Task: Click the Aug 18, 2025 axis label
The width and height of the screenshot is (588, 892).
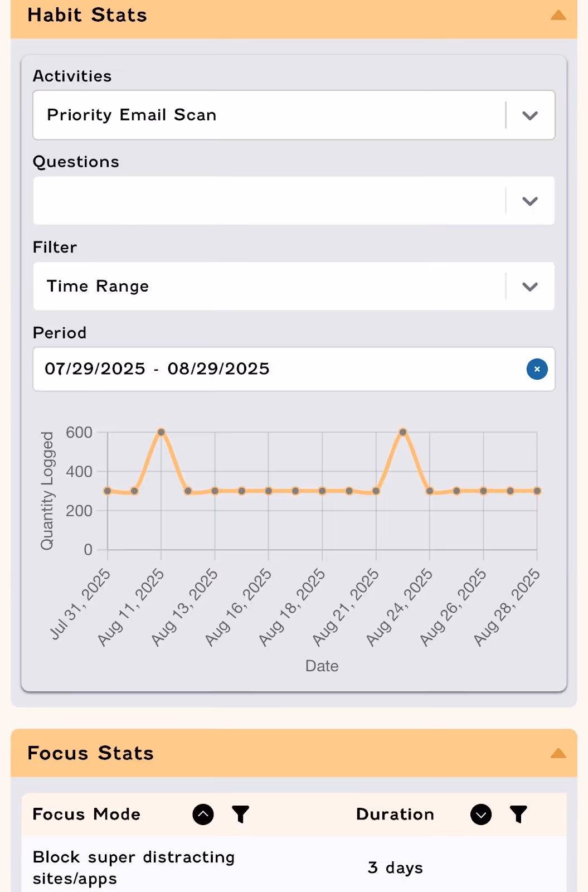Action: click(x=292, y=607)
